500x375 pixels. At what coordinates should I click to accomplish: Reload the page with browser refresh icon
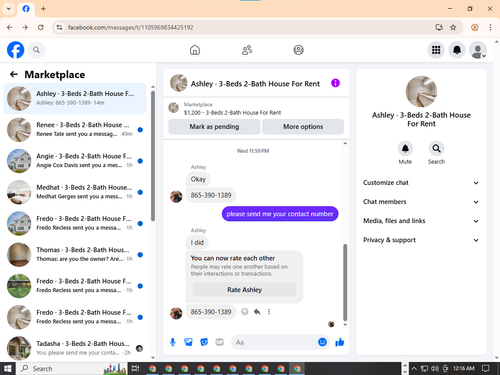(41, 27)
